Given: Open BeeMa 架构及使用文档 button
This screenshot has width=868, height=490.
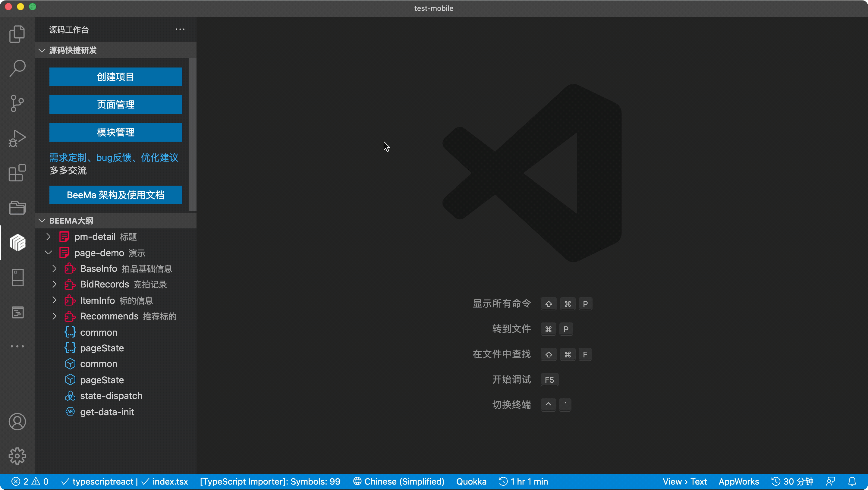Looking at the screenshot, I should pos(115,195).
